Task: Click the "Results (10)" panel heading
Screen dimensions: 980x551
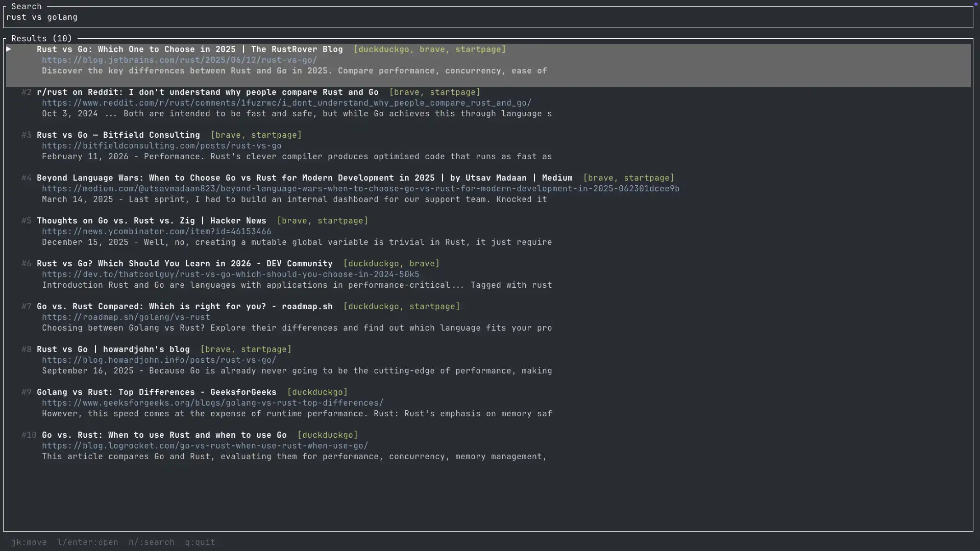Action: pos(42,39)
